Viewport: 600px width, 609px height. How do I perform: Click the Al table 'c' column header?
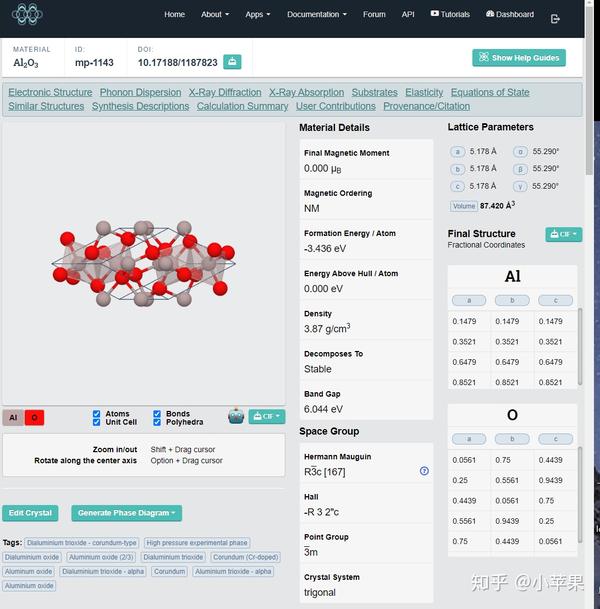click(x=555, y=300)
